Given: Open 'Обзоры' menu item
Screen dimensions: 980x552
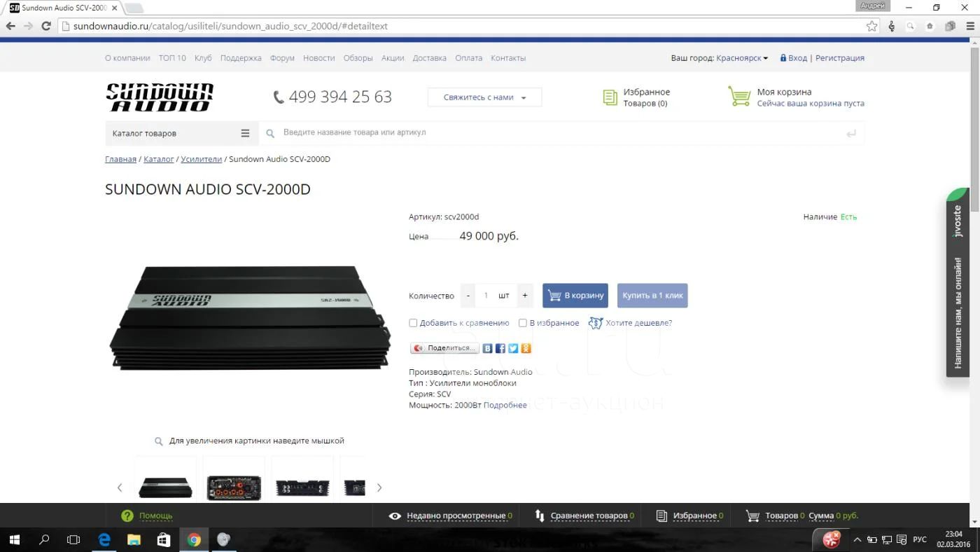Looking at the screenshot, I should click(x=358, y=58).
